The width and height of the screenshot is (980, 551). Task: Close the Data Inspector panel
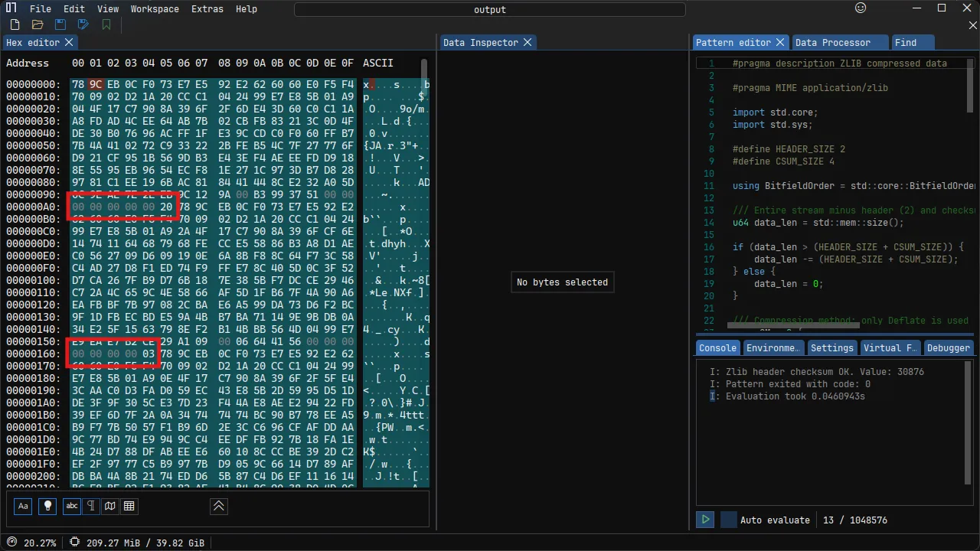pyautogui.click(x=528, y=42)
